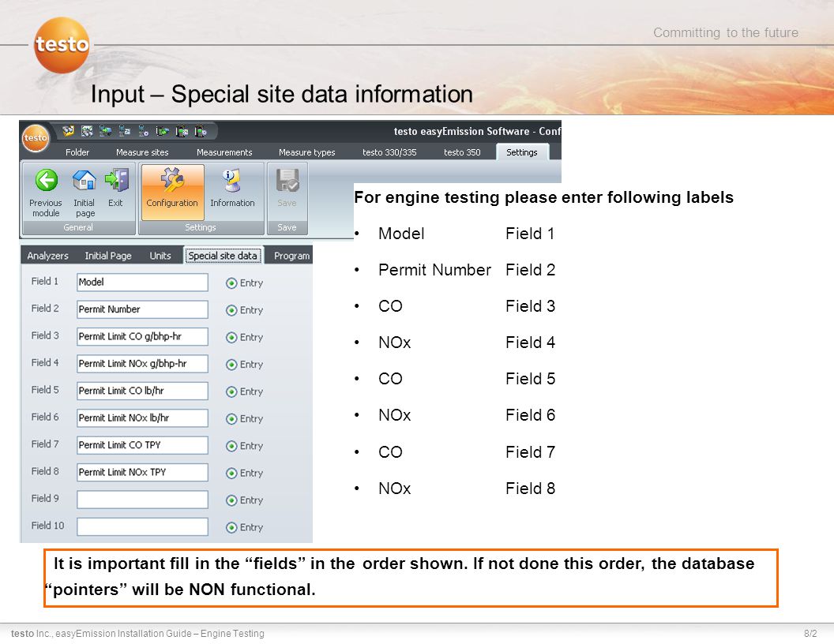The width and height of the screenshot is (834, 644).
Task: Select Entry radio for Field 5
Action: [231, 391]
